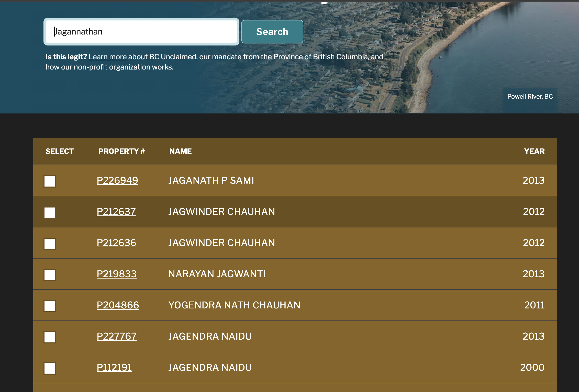Open property link P226949

click(x=117, y=180)
